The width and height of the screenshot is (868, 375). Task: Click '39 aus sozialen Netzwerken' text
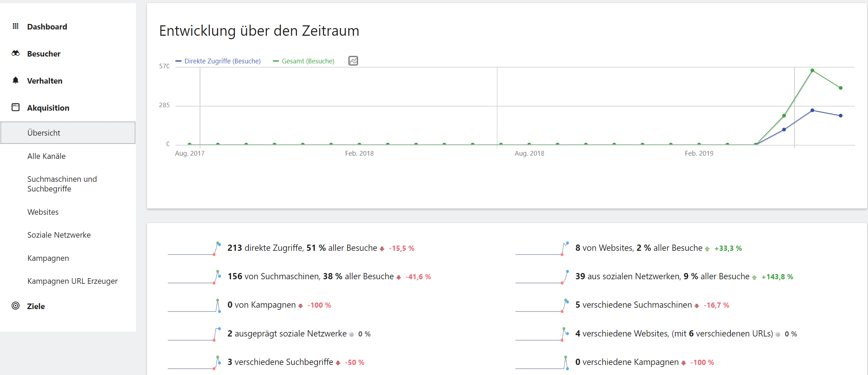coord(628,276)
